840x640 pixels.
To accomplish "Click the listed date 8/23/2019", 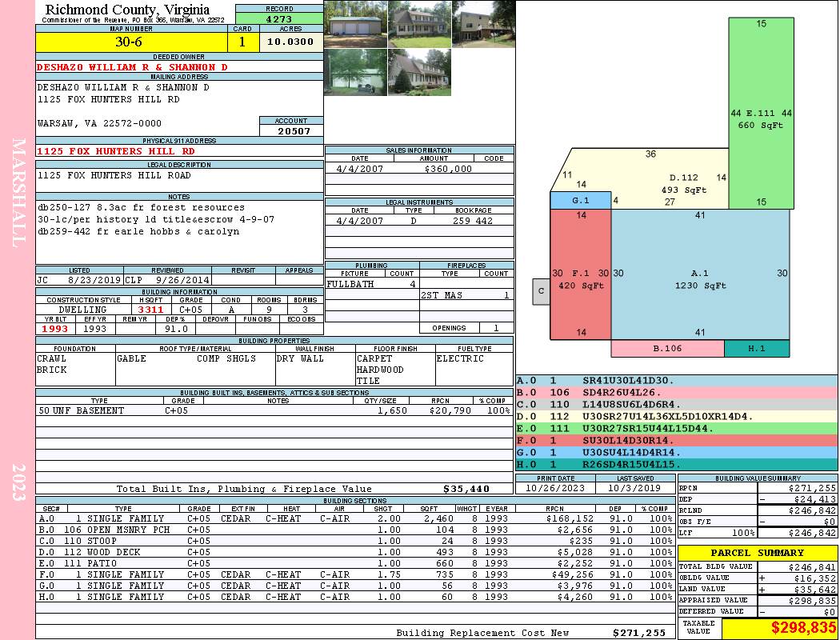I will [x=94, y=279].
